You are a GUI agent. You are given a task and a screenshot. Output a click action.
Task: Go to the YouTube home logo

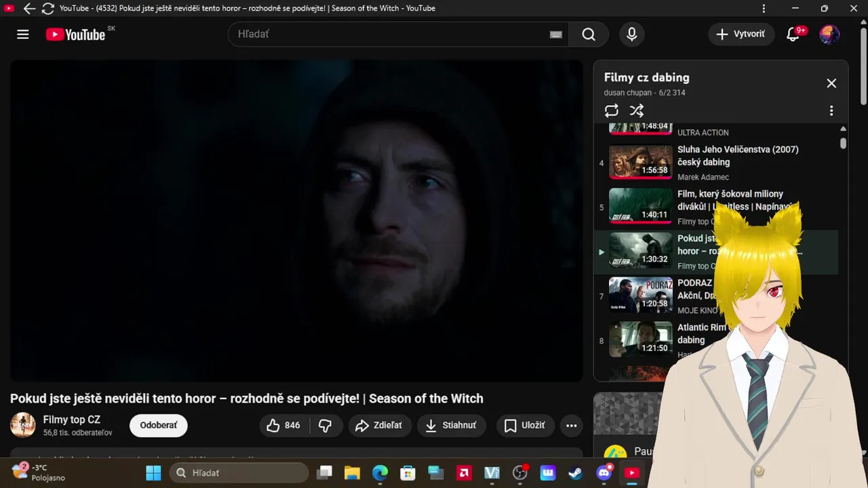[x=75, y=35]
